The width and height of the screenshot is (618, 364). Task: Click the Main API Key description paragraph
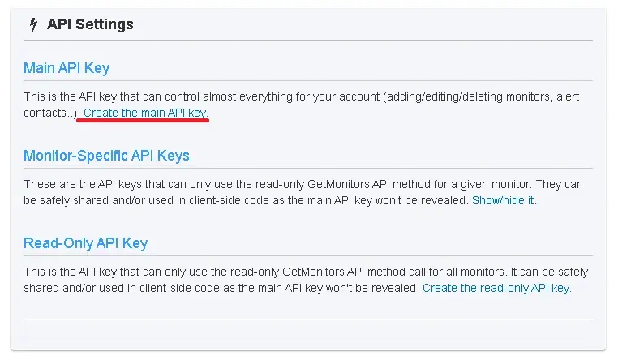300,96
